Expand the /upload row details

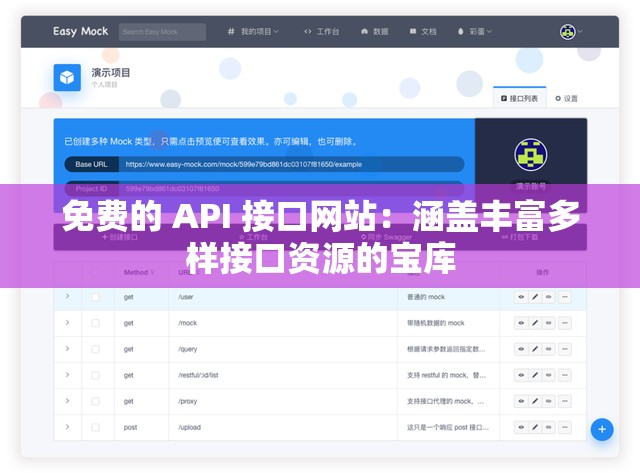coord(67,427)
